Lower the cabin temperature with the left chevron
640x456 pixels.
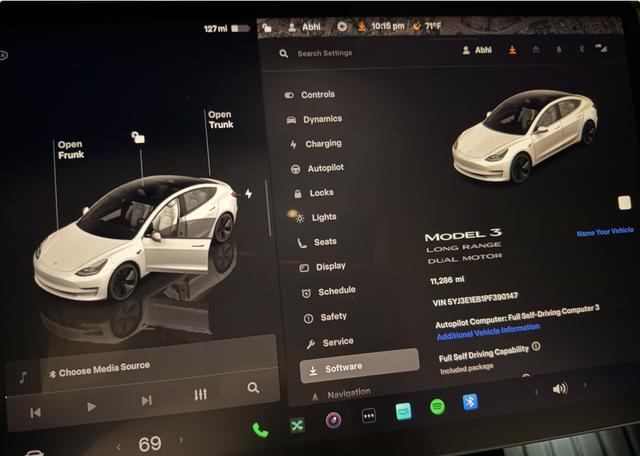coord(118,447)
